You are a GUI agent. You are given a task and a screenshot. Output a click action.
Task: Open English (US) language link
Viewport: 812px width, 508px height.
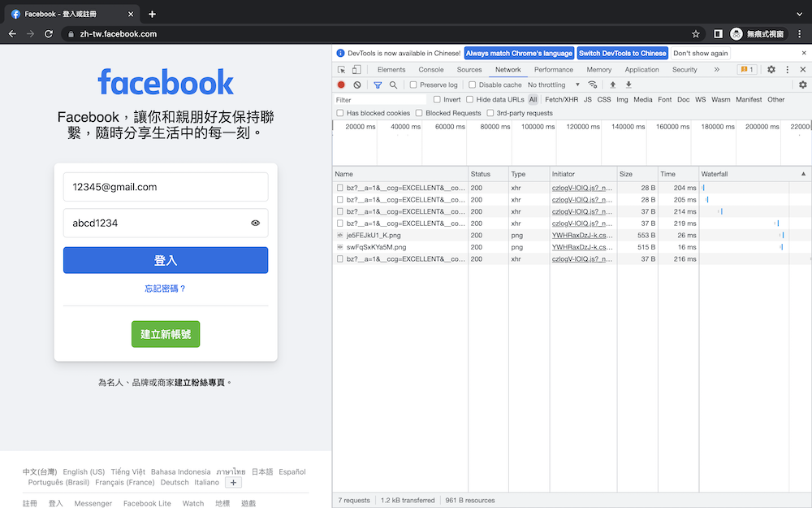(84, 471)
